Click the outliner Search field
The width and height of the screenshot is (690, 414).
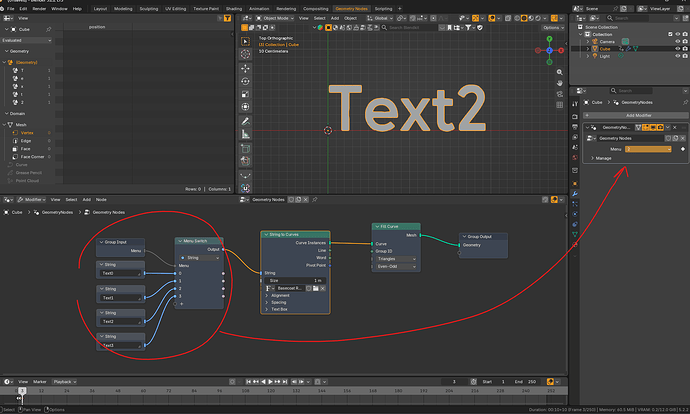pos(627,18)
